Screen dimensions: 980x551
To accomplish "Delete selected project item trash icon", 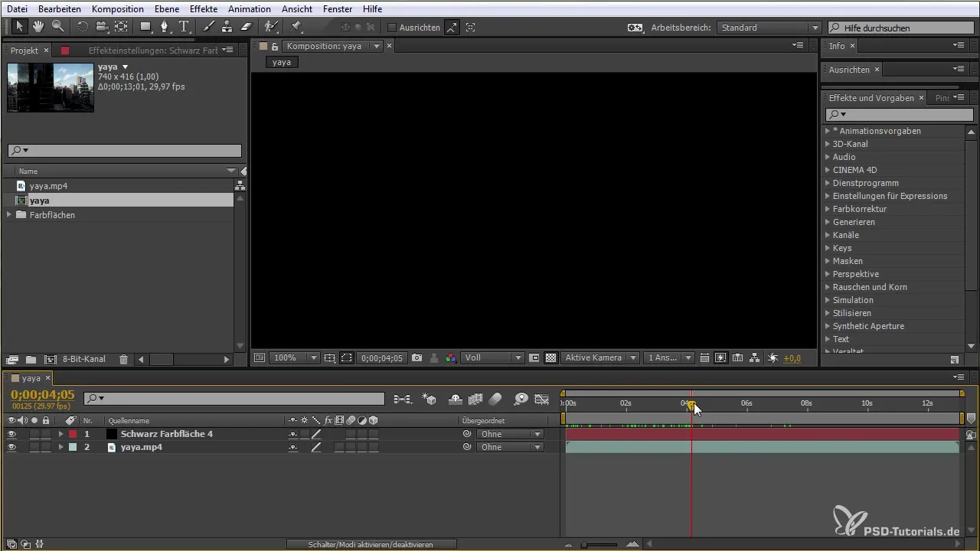I will (123, 359).
